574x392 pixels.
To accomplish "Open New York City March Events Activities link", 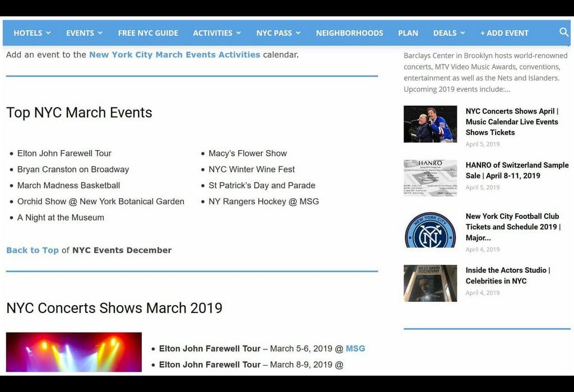I will (x=175, y=54).
